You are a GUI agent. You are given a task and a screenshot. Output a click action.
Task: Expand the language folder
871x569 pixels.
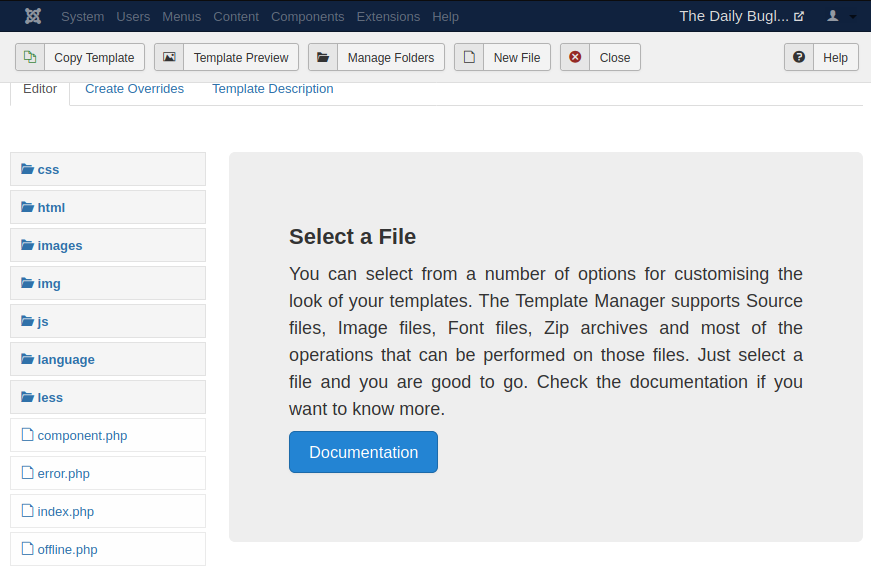coord(108,359)
